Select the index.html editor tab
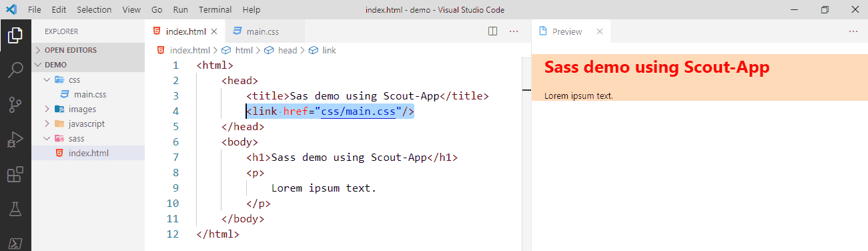Image resolution: width=868 pixels, height=251 pixels. 185,31
